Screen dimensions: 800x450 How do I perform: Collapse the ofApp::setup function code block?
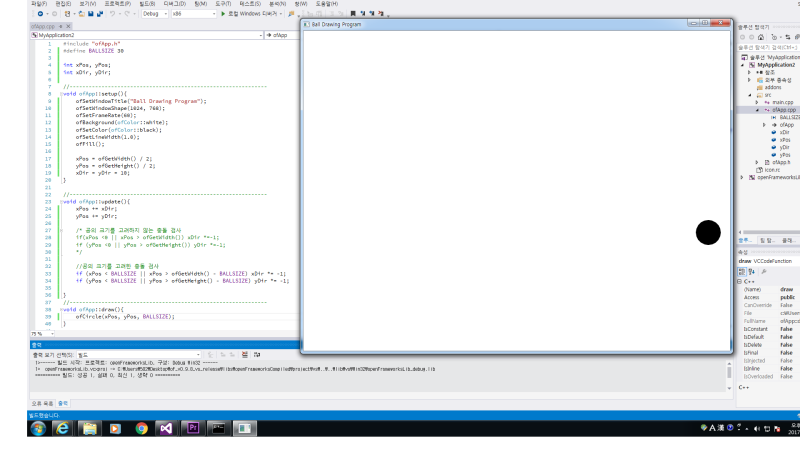click(62, 93)
